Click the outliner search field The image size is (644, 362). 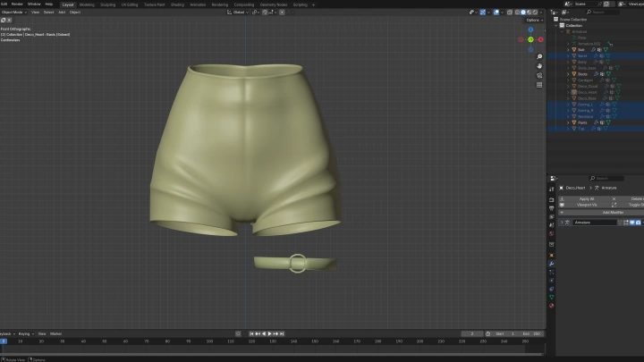point(602,13)
